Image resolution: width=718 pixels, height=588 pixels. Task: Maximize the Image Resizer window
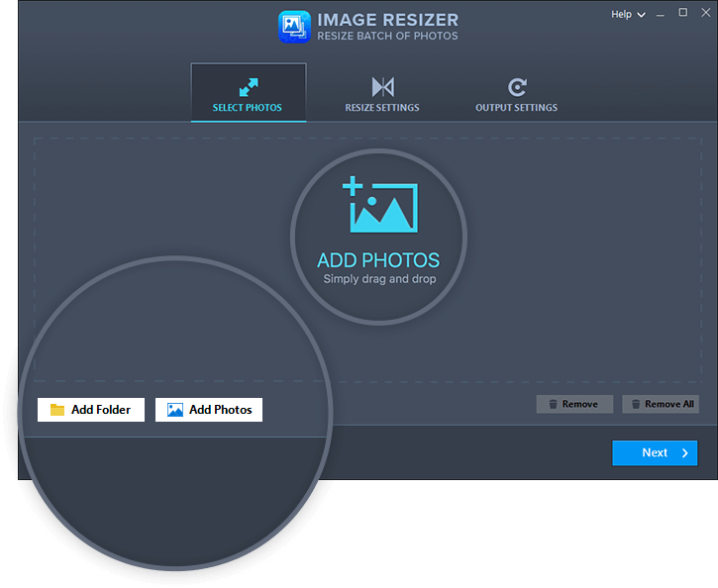(682, 14)
